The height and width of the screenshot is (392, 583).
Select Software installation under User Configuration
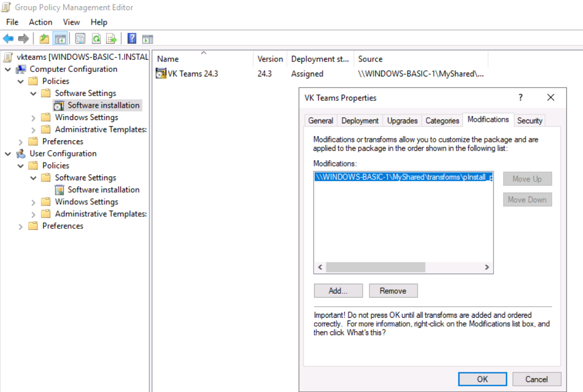103,190
